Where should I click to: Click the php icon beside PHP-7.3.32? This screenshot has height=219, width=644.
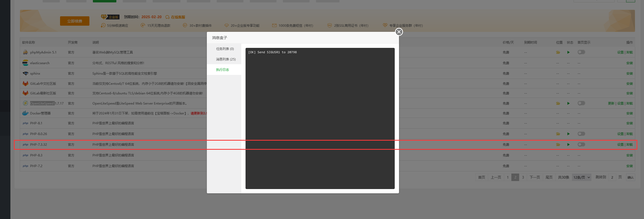[x=25, y=145]
